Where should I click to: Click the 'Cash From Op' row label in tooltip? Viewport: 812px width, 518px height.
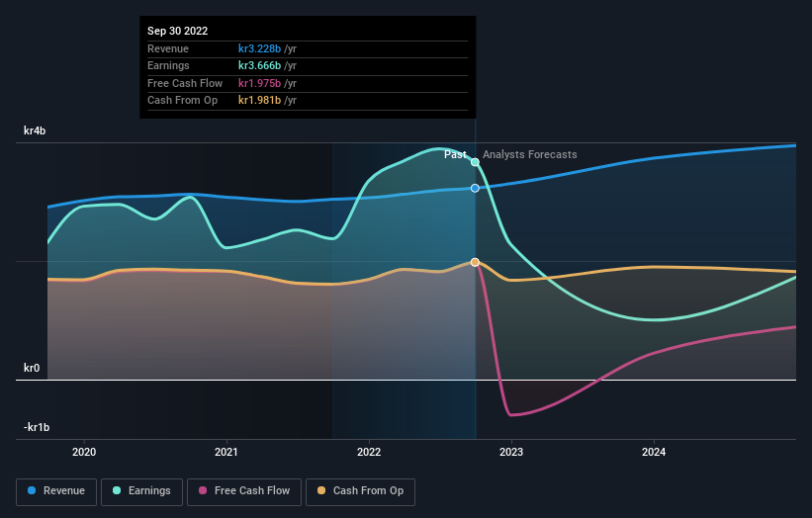[x=182, y=101]
